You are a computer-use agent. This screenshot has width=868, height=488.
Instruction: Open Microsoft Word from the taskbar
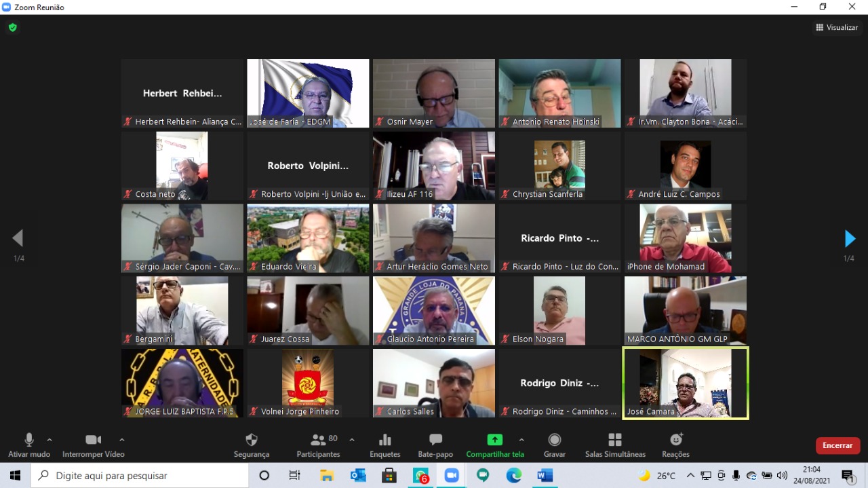(x=545, y=476)
